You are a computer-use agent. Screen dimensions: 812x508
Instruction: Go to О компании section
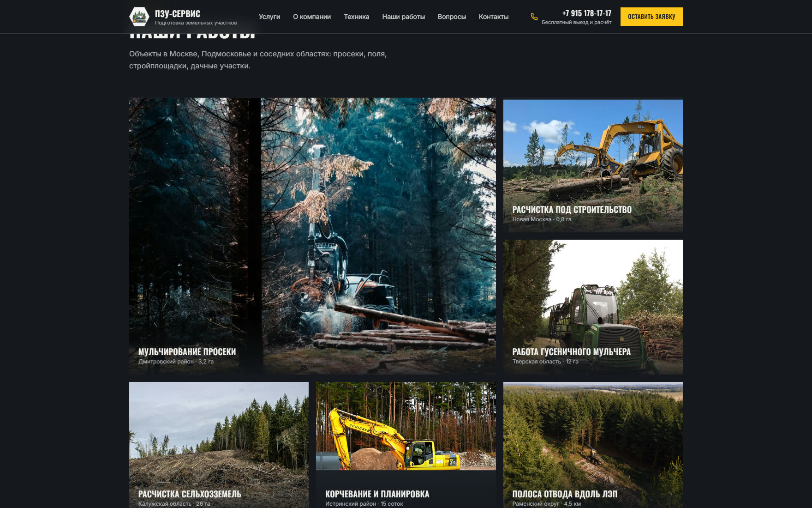[x=312, y=17]
